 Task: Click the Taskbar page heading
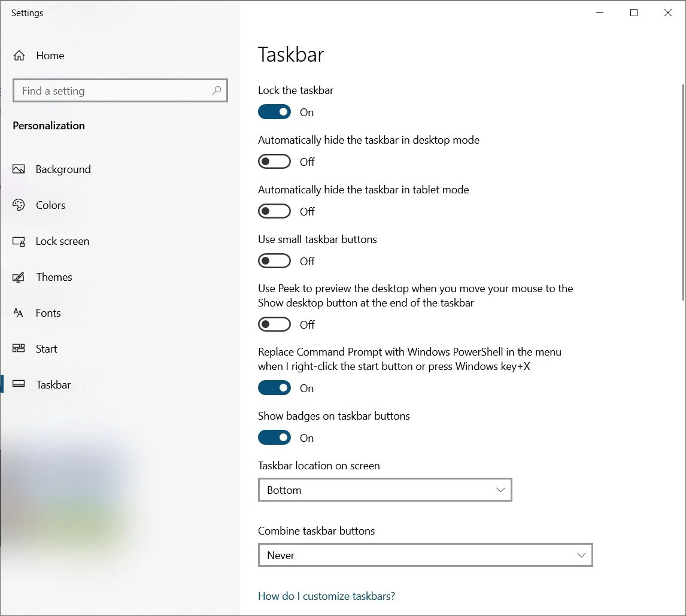click(291, 54)
